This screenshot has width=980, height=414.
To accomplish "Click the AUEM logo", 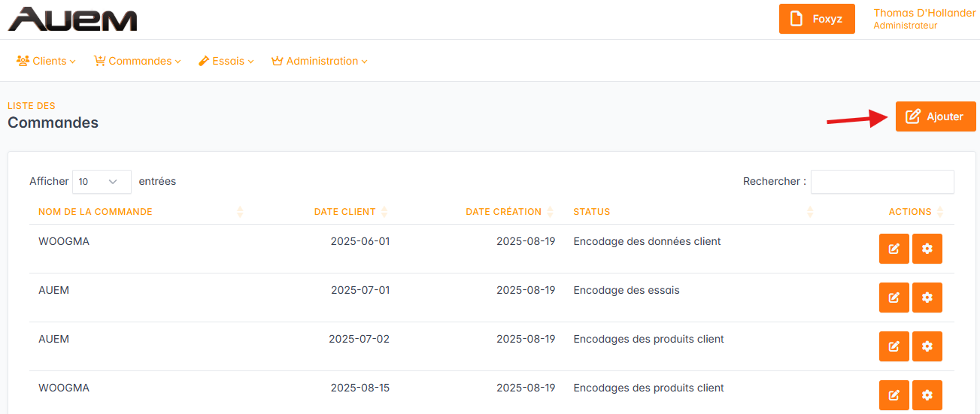I will [x=72, y=20].
